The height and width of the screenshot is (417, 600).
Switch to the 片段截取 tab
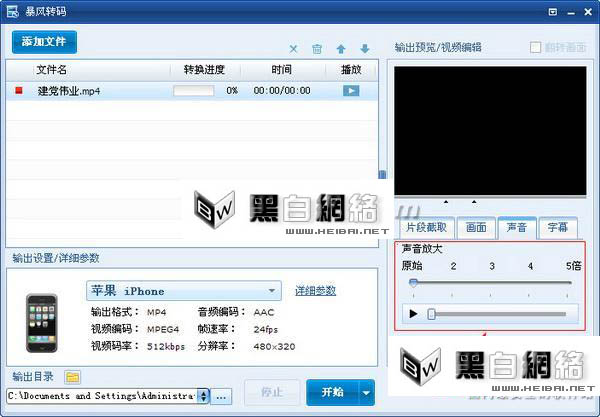click(x=427, y=227)
